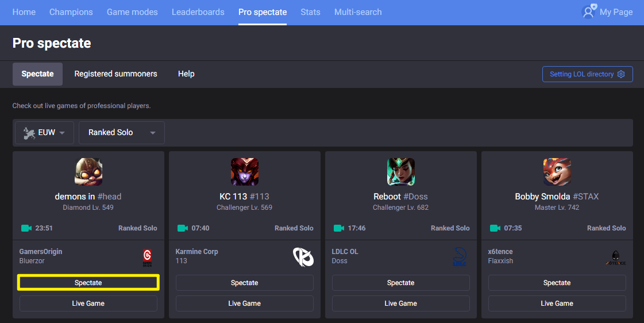Image resolution: width=644 pixels, height=323 pixels.
Task: Click the gear icon in Setting LOL directory
Action: coord(621,74)
